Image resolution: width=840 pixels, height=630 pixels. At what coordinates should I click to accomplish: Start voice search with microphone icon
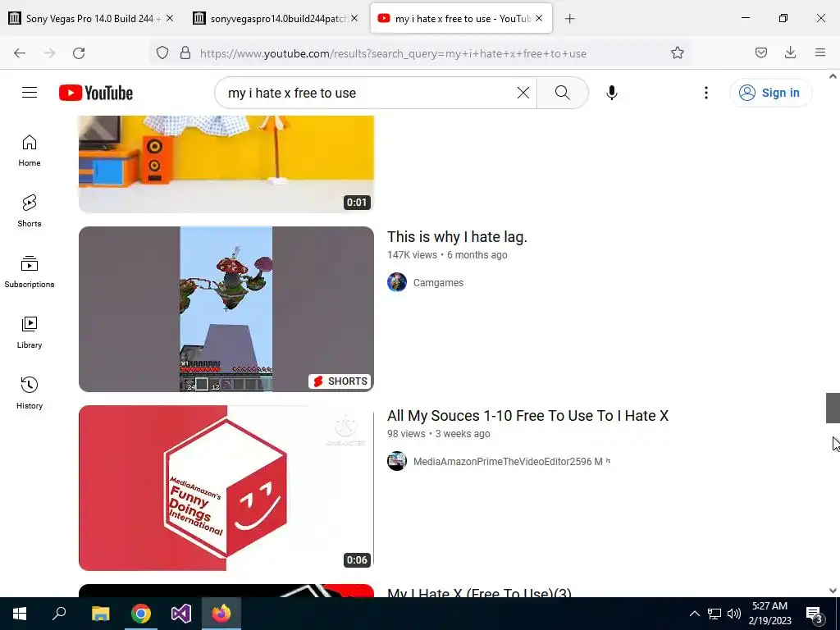point(611,93)
